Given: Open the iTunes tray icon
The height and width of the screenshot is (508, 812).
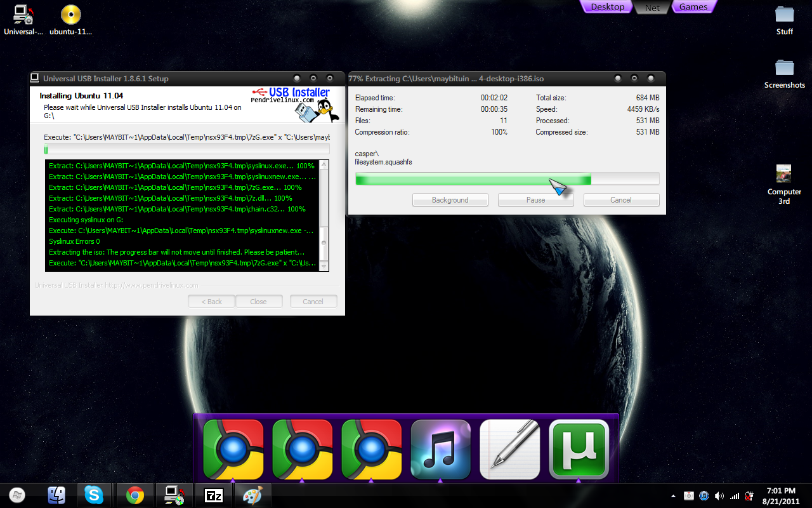Looking at the screenshot, I should click(704, 495).
